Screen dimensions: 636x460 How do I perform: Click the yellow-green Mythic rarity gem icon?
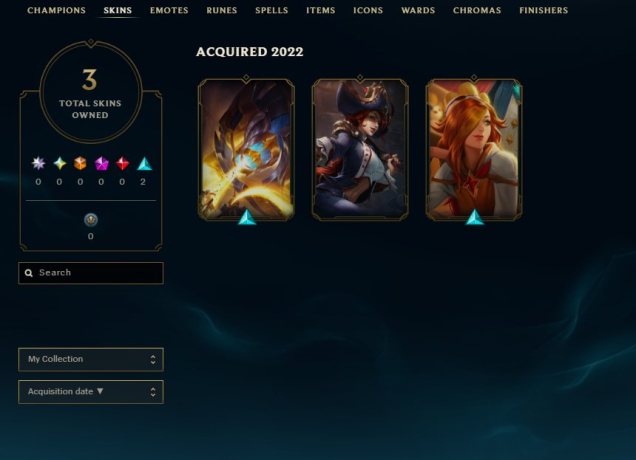tap(60, 163)
